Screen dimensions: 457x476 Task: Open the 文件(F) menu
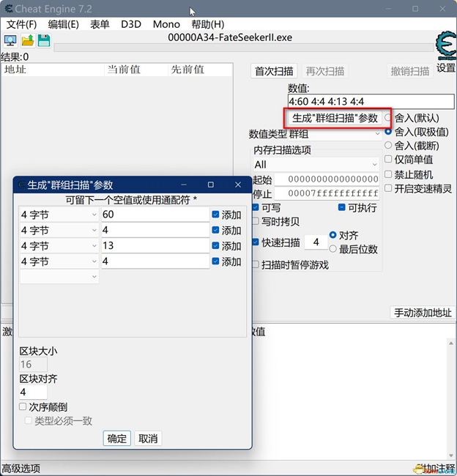tap(21, 24)
